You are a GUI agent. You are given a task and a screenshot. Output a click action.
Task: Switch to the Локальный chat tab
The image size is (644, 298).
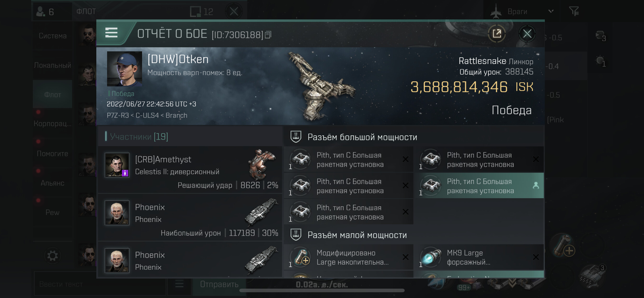click(52, 65)
